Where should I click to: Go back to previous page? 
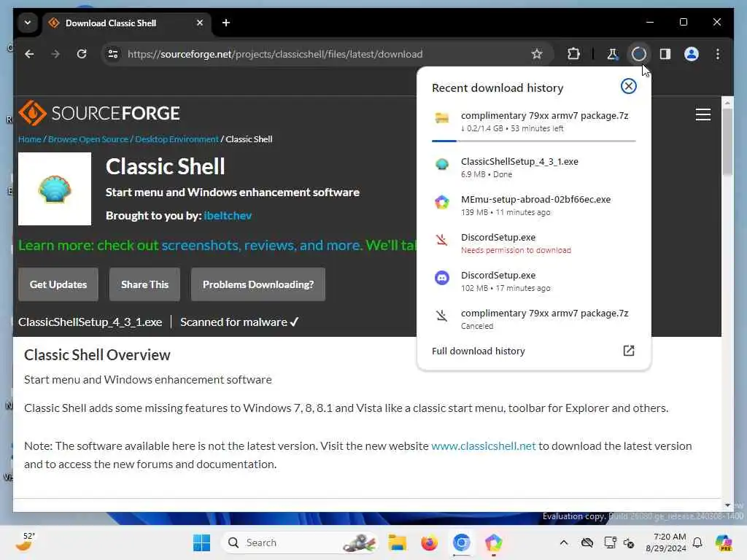pos(29,54)
